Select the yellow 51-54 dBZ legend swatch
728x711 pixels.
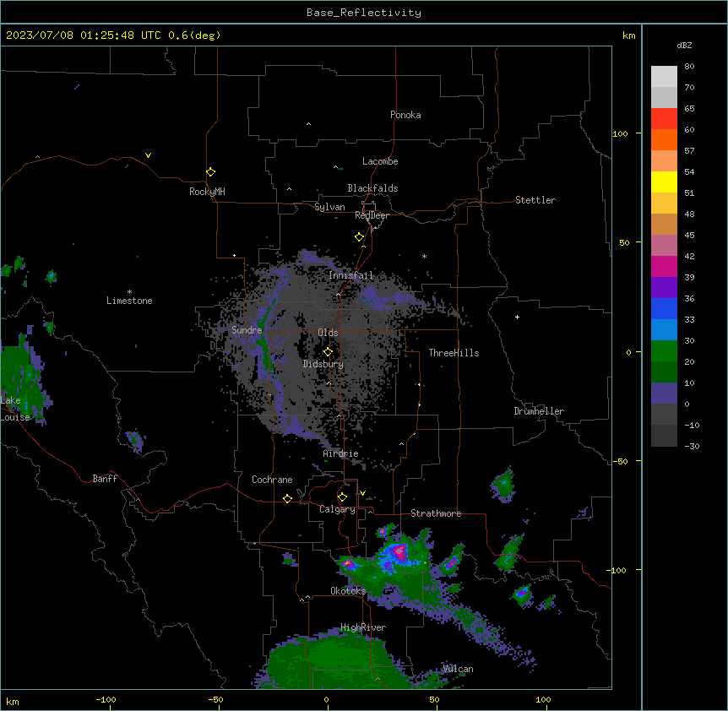coord(664,182)
